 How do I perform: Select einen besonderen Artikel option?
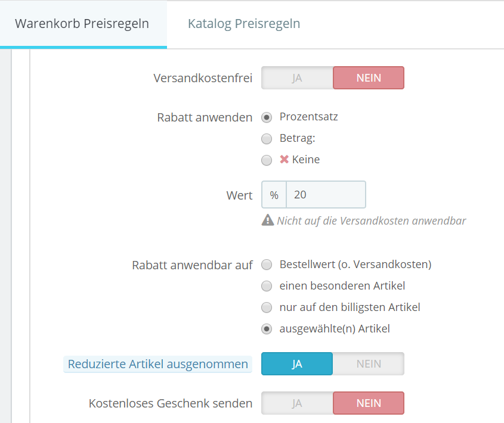[x=267, y=286]
